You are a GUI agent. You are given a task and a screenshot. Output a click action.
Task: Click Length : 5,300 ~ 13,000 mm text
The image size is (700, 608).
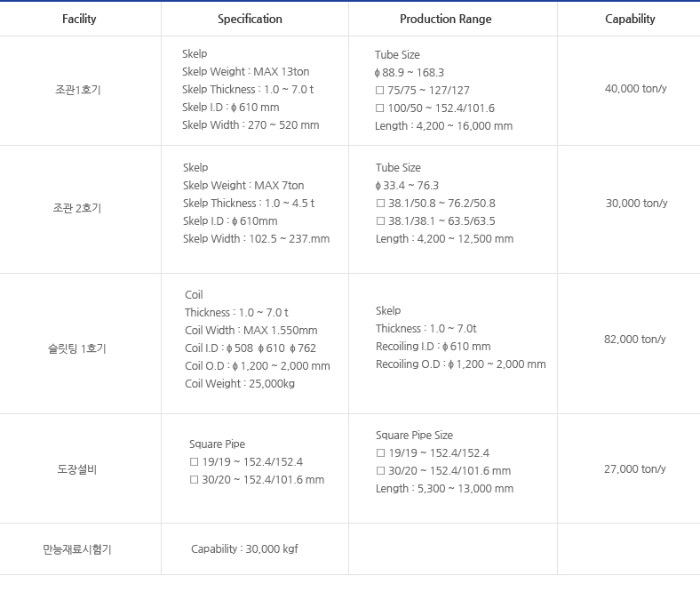click(444, 489)
